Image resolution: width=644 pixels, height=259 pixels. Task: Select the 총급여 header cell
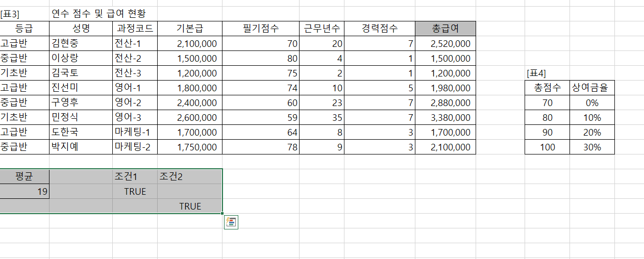coord(445,29)
